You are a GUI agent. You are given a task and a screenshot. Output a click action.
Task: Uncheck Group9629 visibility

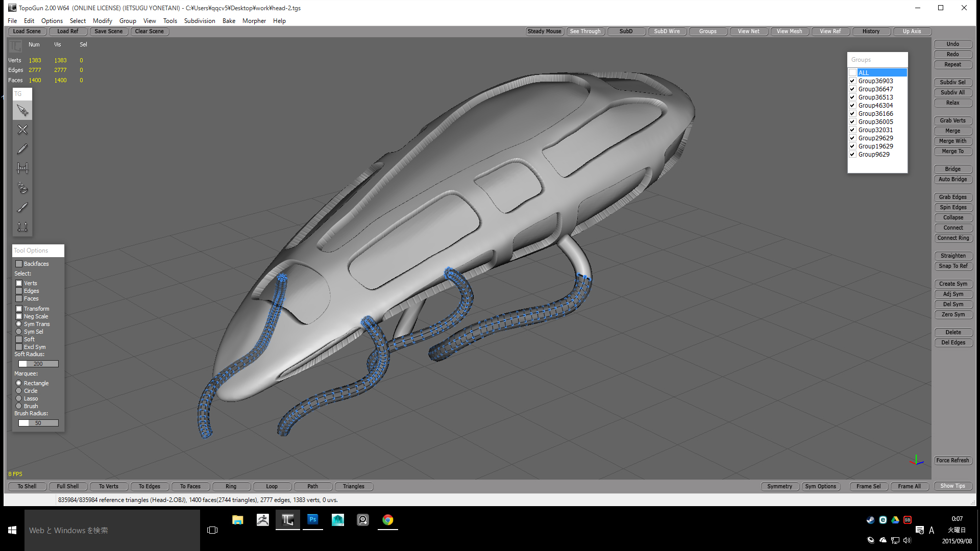pos(852,155)
